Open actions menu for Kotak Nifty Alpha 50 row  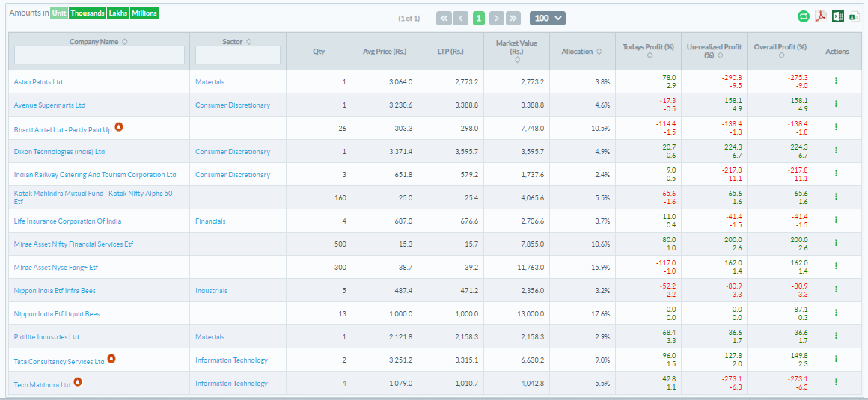(836, 197)
